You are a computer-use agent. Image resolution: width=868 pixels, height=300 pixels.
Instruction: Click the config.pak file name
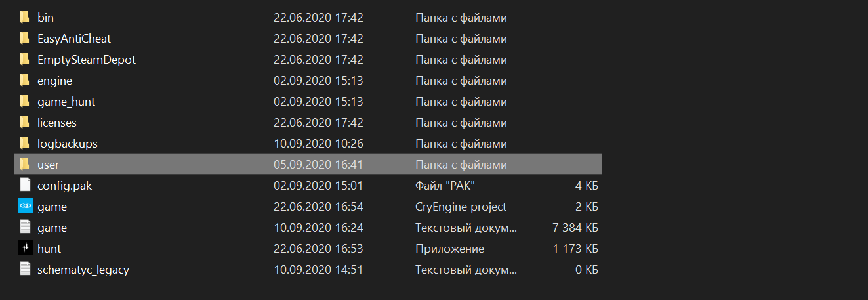click(65, 186)
